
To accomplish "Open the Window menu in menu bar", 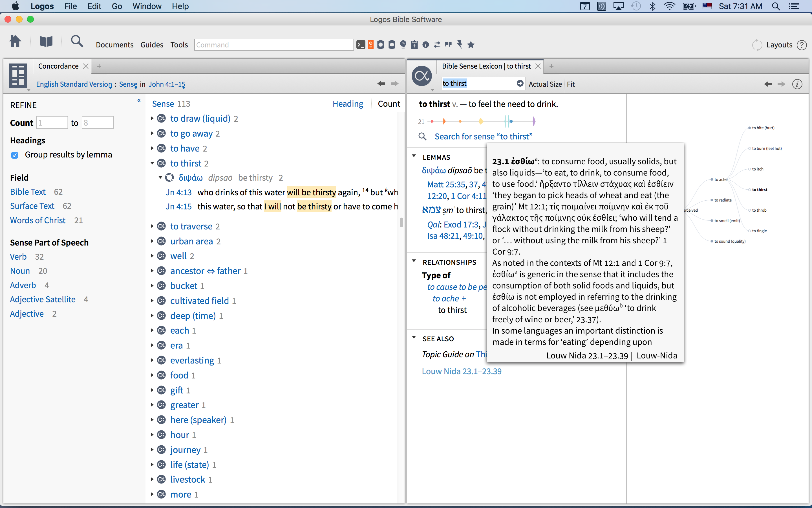I will coord(147,6).
